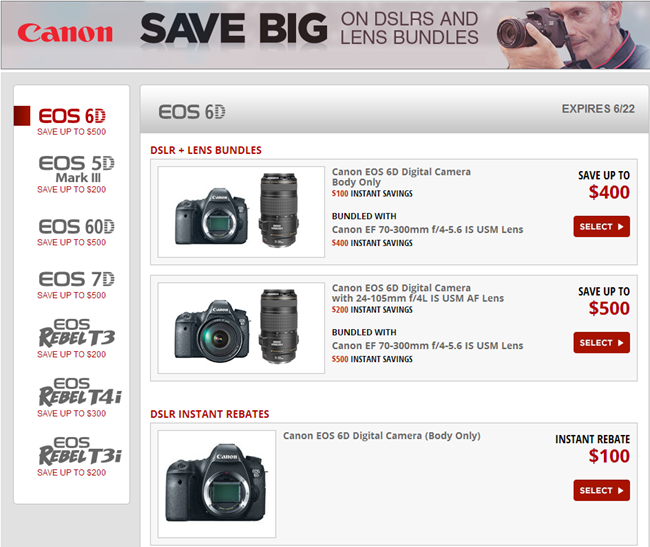This screenshot has height=547, width=650.
Task: Click the EOS 6D body-only bundle thumbnail
Action: 241,212
